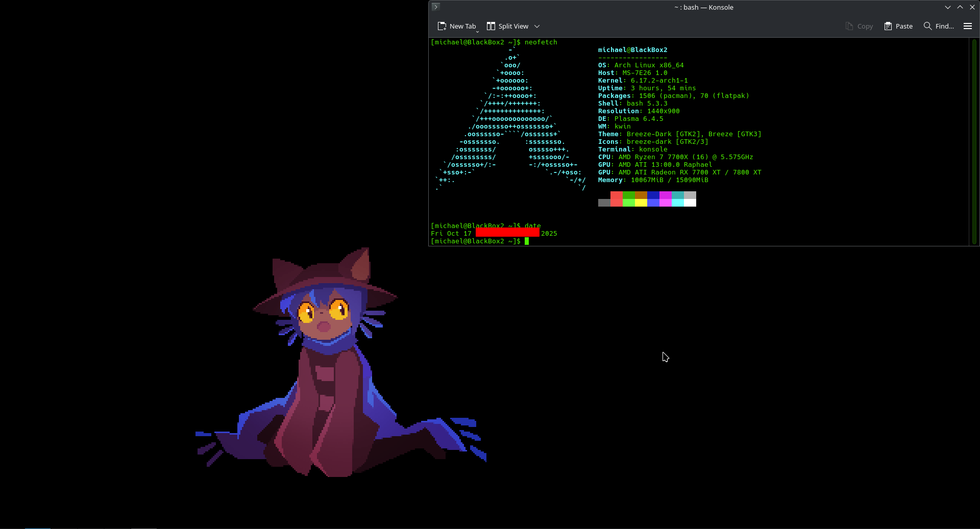Click the New Tab button
980x529 pixels.
click(457, 26)
